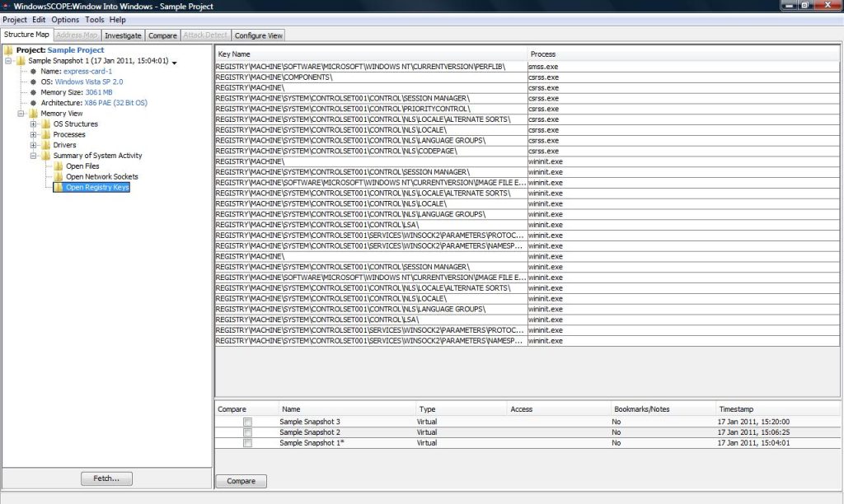Click the Memory View folder icon
844x504 pixels.
(x=33, y=114)
